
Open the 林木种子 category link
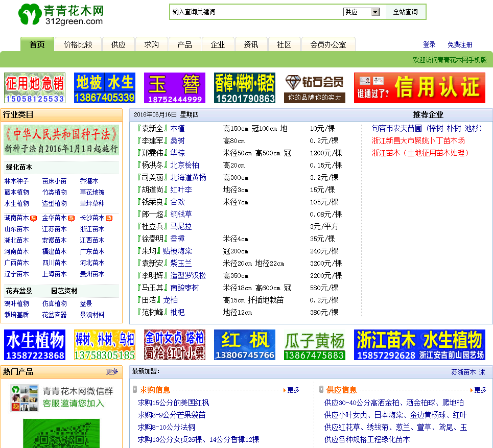[17, 181]
